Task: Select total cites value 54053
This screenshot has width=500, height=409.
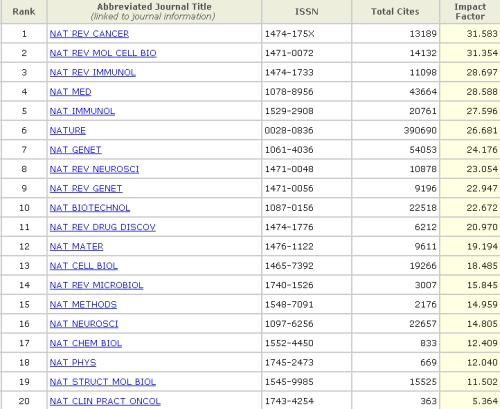Action: 423,150
